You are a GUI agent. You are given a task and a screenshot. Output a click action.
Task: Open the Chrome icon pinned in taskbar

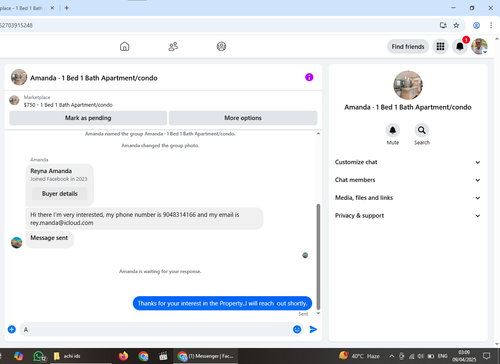(x=143, y=356)
